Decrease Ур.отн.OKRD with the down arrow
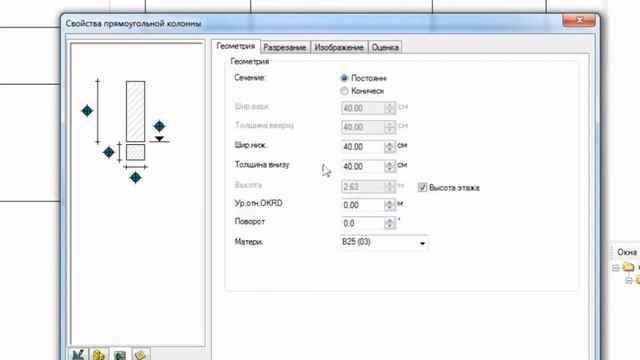The width and height of the screenshot is (640, 360). [390, 208]
